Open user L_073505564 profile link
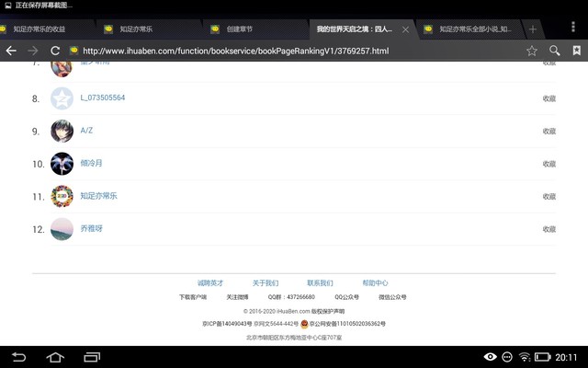588x368 pixels. 103,98
